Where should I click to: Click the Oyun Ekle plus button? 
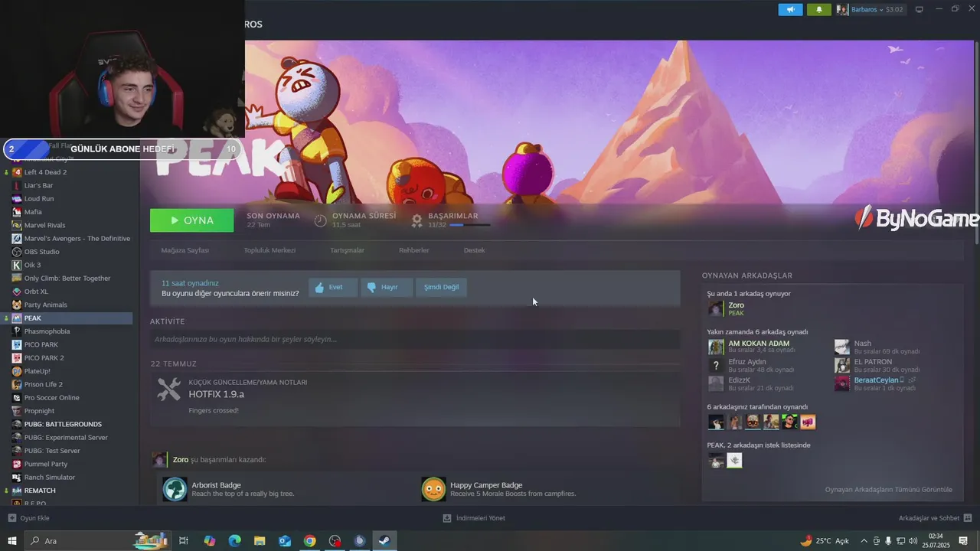pos(28,518)
